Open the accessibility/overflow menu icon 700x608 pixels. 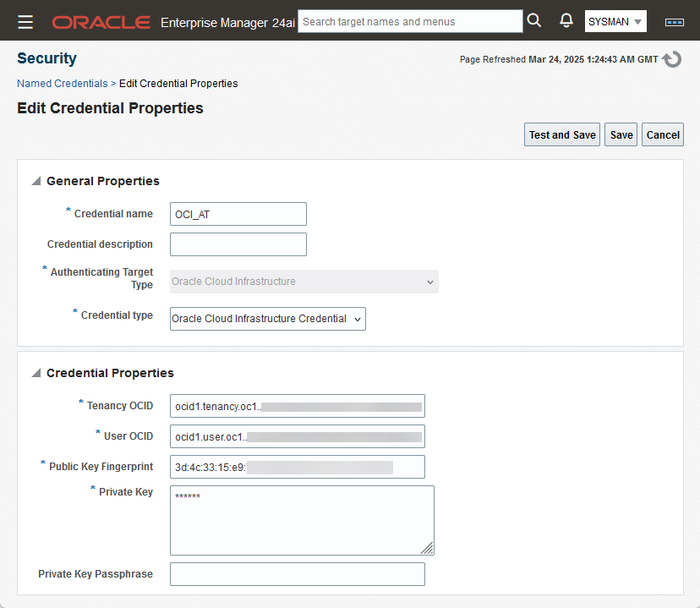coord(674,22)
